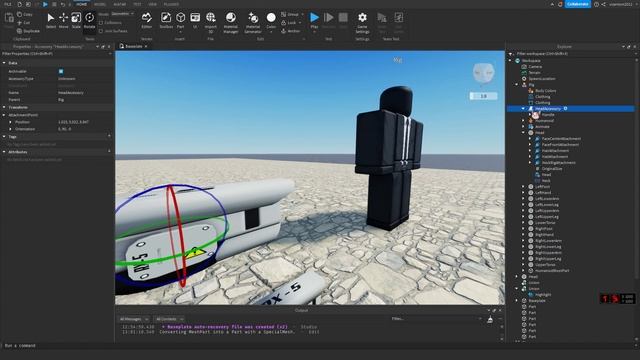Activate the Rotate tool
This screenshot has width=640, height=360.
89,21
